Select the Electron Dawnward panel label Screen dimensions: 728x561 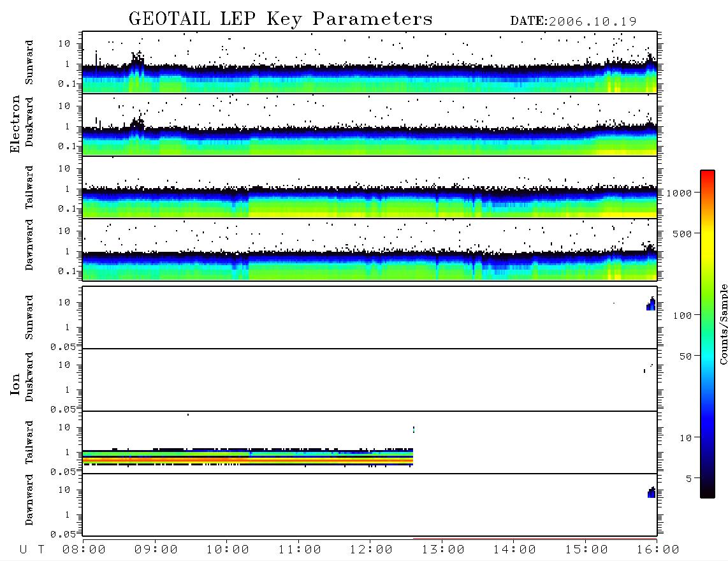(29, 245)
